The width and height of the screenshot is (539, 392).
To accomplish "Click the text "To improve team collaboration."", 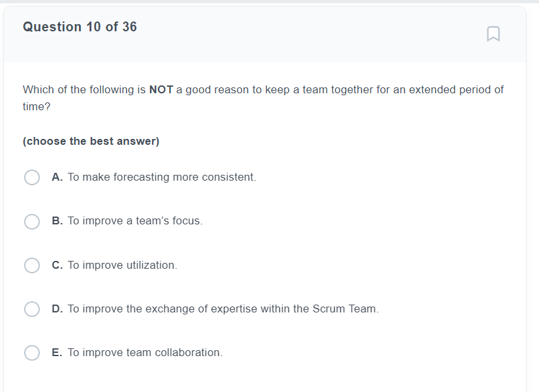I will coord(145,353).
